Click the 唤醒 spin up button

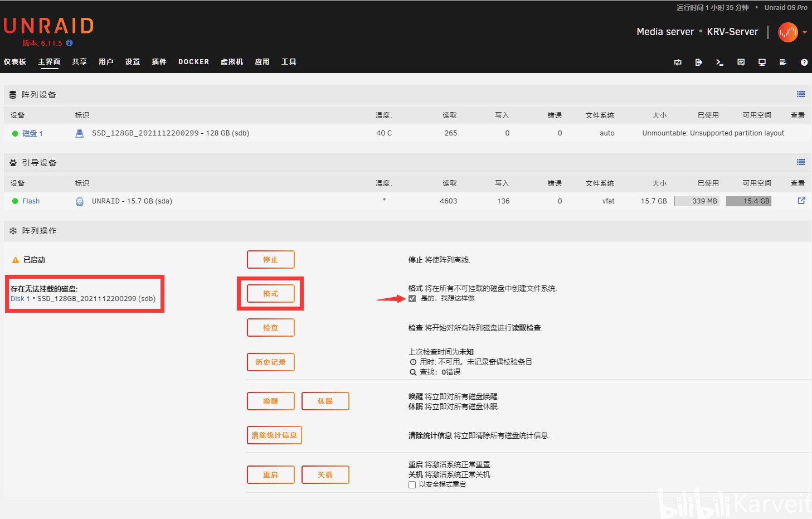(271, 401)
